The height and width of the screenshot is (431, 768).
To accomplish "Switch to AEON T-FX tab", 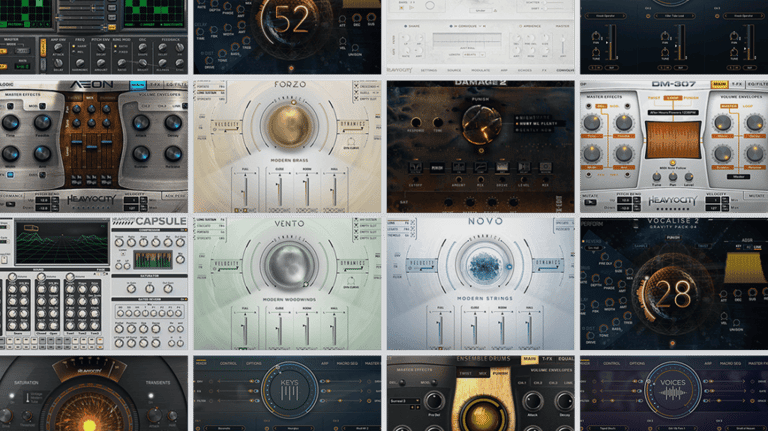I will 155,85.
